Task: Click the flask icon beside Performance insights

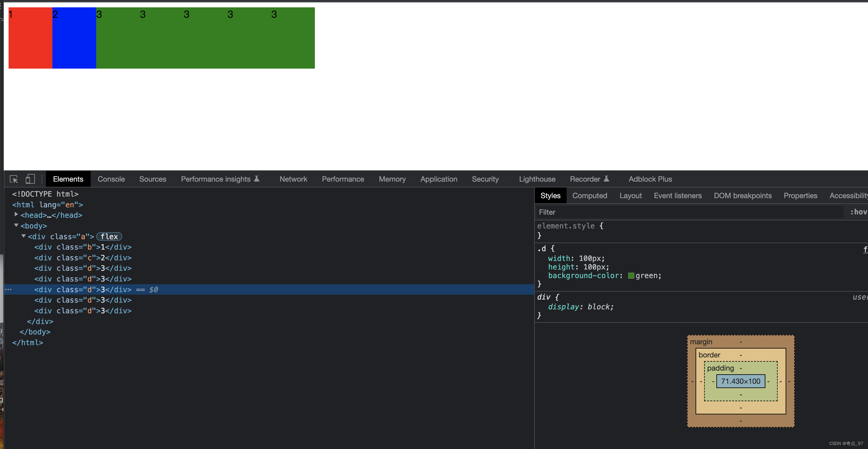Action: click(257, 179)
